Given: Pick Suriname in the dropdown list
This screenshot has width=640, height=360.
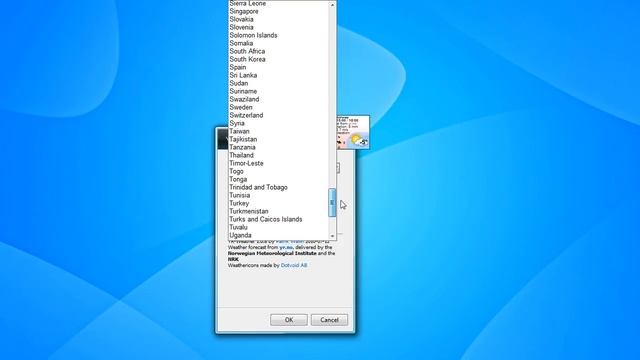Looking at the screenshot, I should point(278,91).
